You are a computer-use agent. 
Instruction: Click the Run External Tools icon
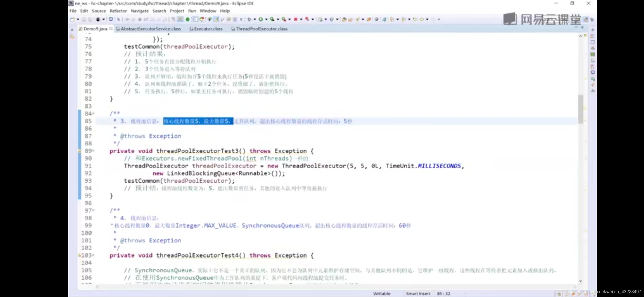pos(284,19)
